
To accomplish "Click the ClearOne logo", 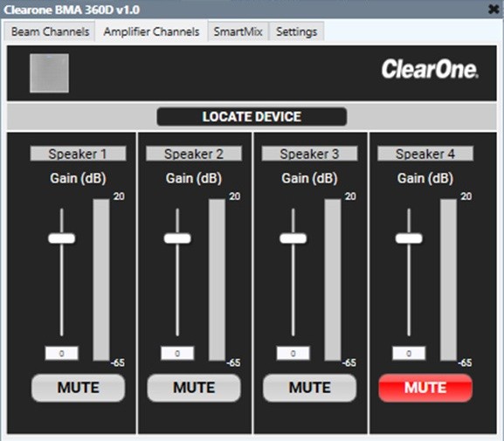I will 430,69.
